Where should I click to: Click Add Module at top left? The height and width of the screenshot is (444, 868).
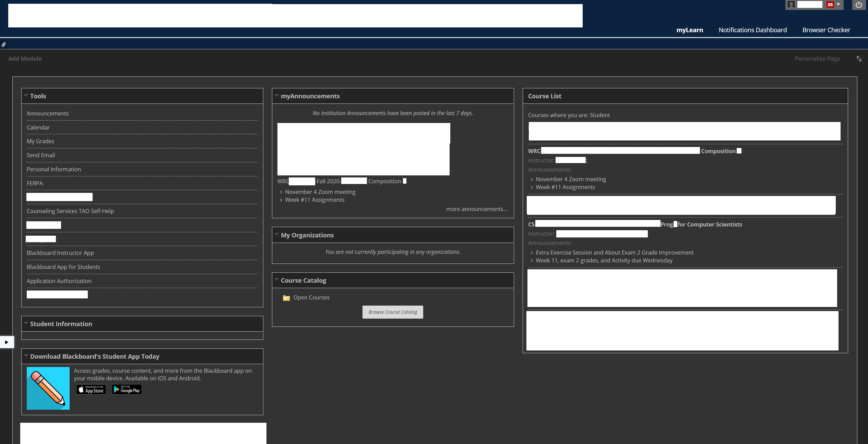(x=25, y=58)
